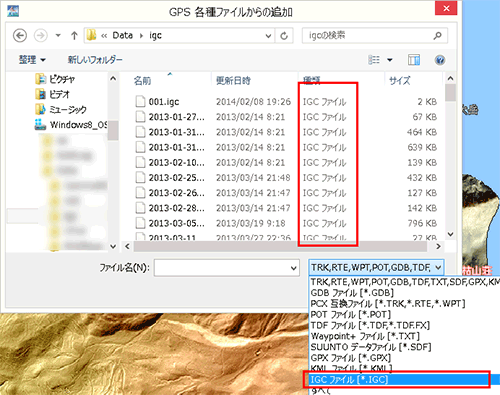Click in the ファイル名 input field

click(x=222, y=268)
